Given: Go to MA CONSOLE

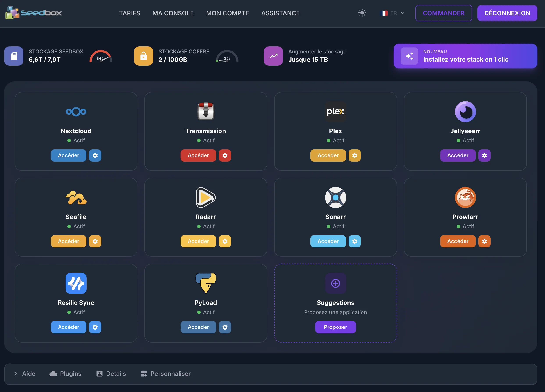Looking at the screenshot, I should point(173,13).
